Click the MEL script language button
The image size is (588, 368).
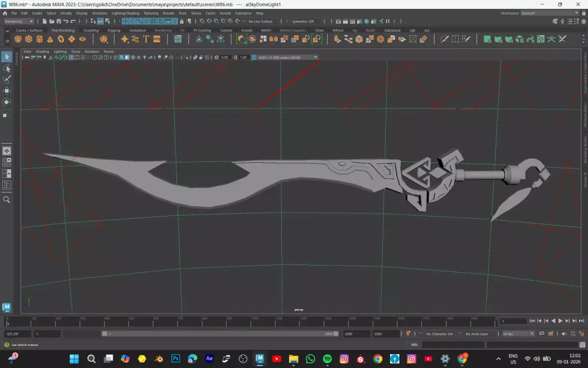point(415,345)
